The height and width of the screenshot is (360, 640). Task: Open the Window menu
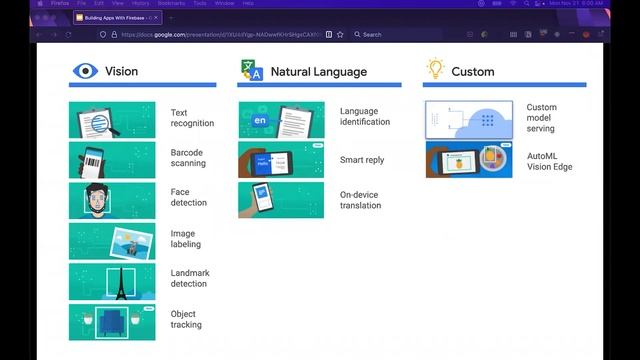pyautogui.click(x=224, y=3)
